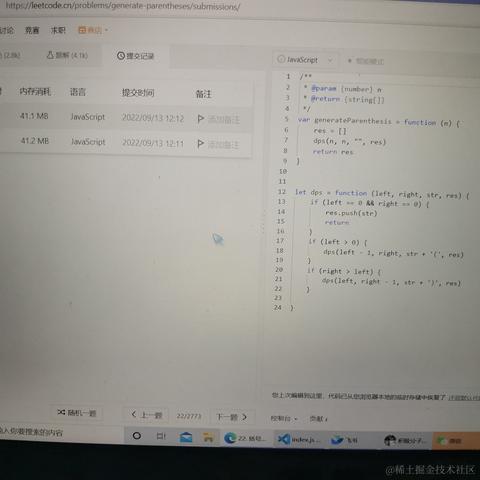Click code line 5 with generateParenthesis
The image size is (480, 480).
tap(379, 121)
